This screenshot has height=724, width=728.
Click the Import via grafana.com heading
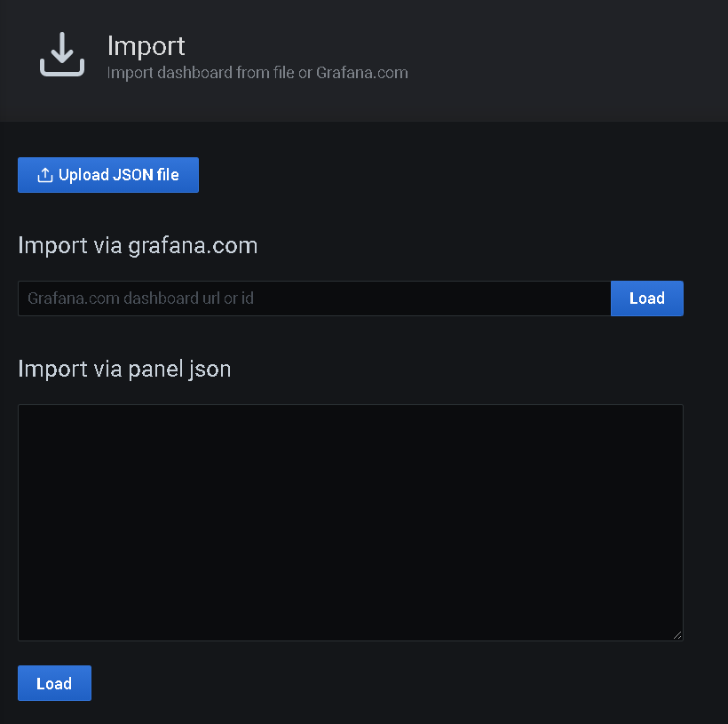(138, 245)
